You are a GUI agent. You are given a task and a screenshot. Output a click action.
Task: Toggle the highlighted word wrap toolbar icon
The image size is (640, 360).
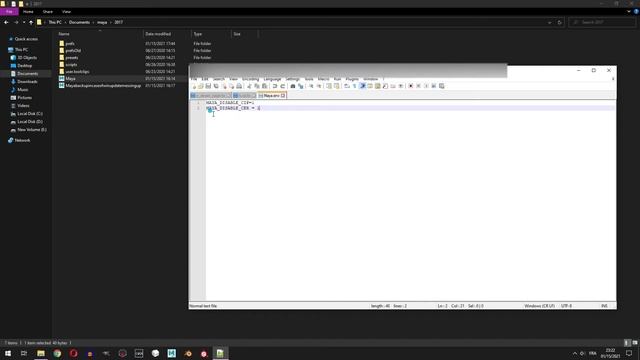[x=362, y=86]
